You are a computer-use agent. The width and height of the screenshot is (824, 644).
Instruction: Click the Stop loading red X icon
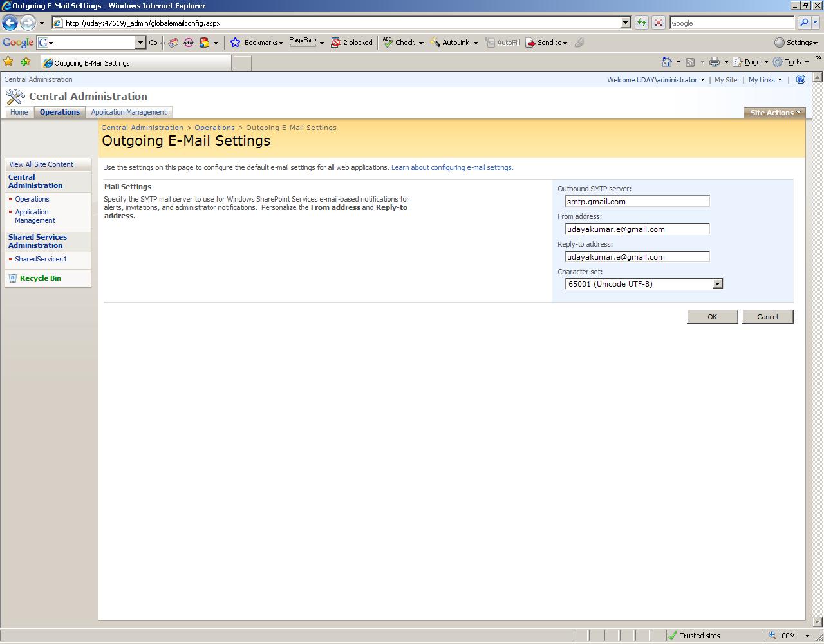pos(659,23)
